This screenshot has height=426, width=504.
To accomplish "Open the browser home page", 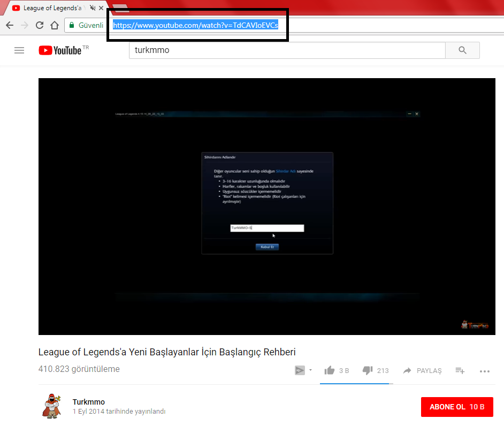I will [x=55, y=25].
